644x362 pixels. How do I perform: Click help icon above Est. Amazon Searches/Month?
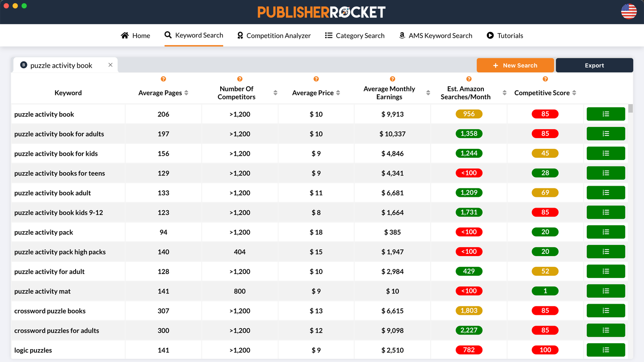tap(469, 79)
